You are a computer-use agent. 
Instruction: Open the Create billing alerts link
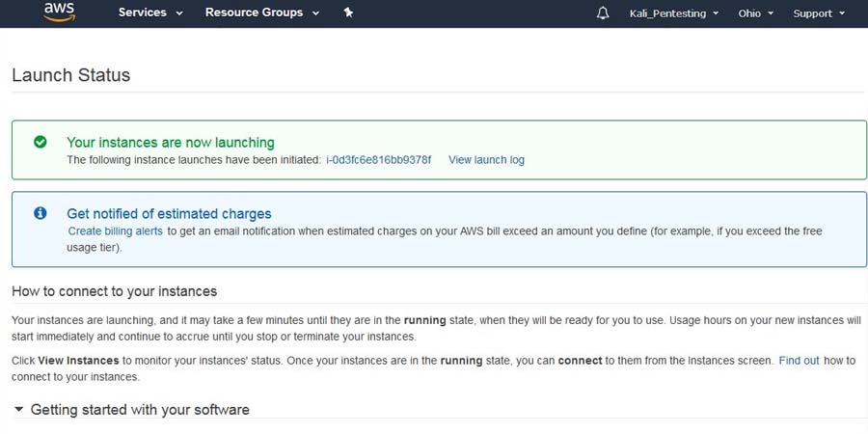click(116, 231)
